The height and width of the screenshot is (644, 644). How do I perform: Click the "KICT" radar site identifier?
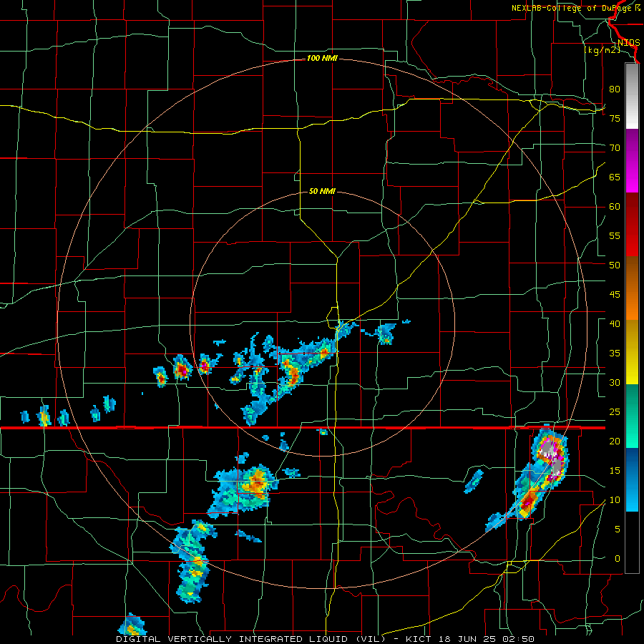tap(418, 639)
